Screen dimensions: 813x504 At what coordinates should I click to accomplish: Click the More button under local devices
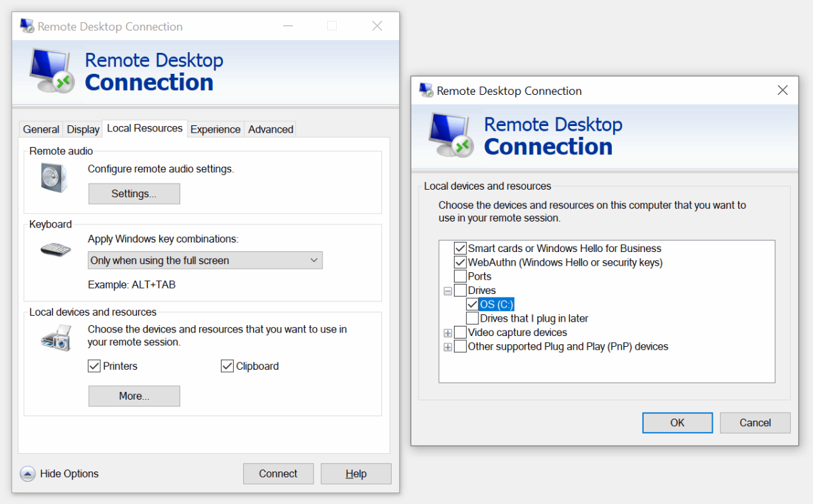click(x=133, y=396)
